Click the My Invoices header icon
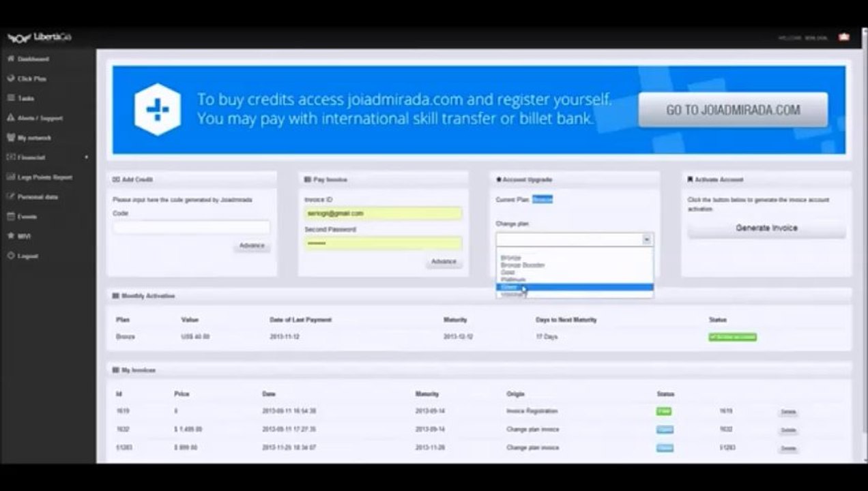This screenshot has height=491, width=868. 116,370
